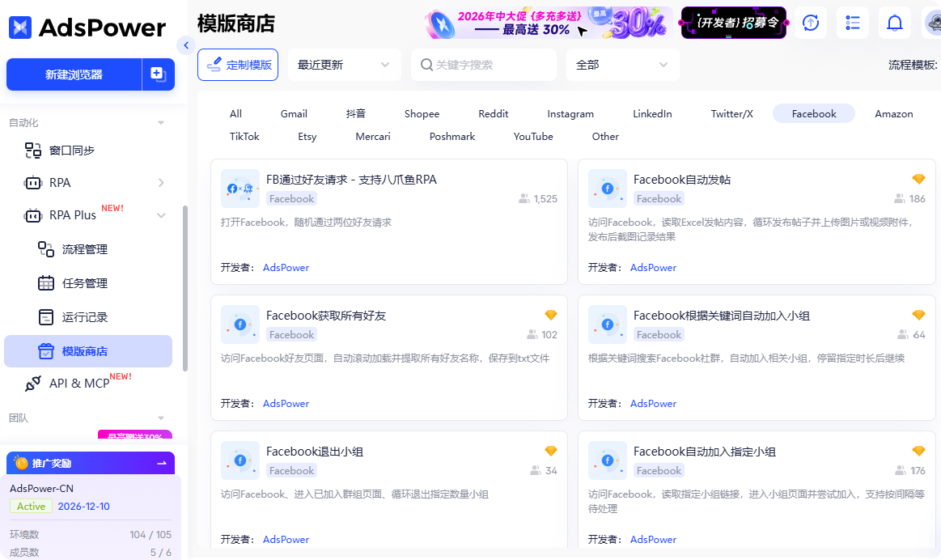The image size is (941, 560).
Task: Click the 流程管理 flow icon
Action: [46, 249]
